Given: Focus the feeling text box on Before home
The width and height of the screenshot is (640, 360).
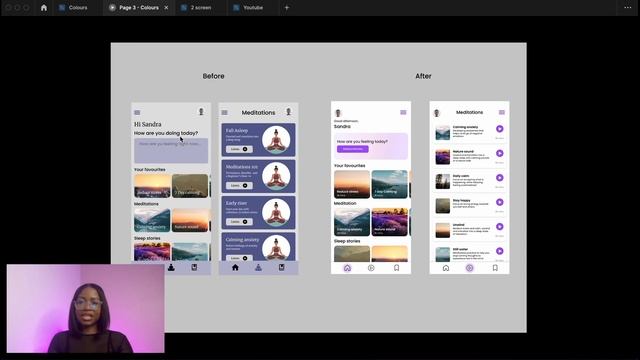Looking at the screenshot, I should (x=171, y=150).
